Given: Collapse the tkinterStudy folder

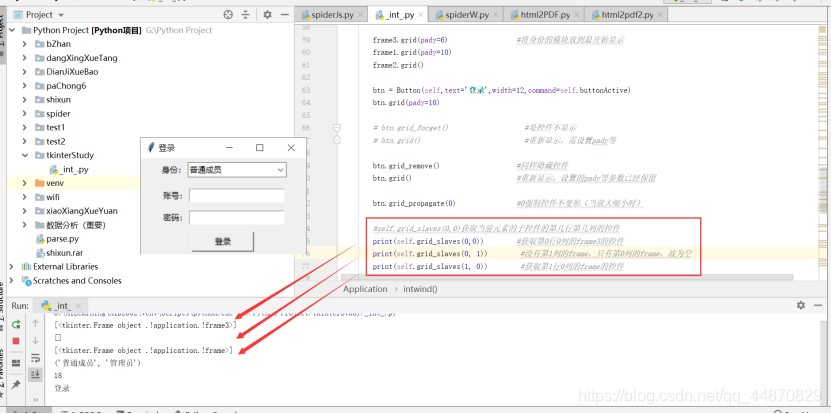Looking at the screenshot, I should point(24,155).
